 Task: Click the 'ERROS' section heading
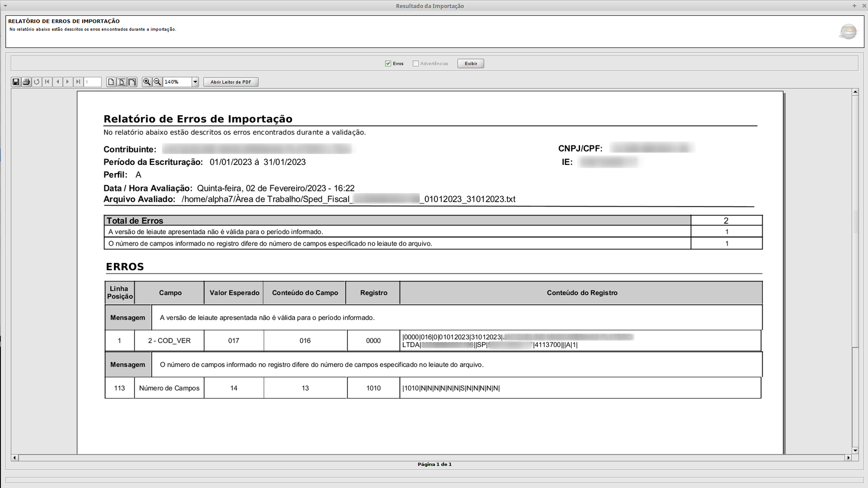click(125, 266)
